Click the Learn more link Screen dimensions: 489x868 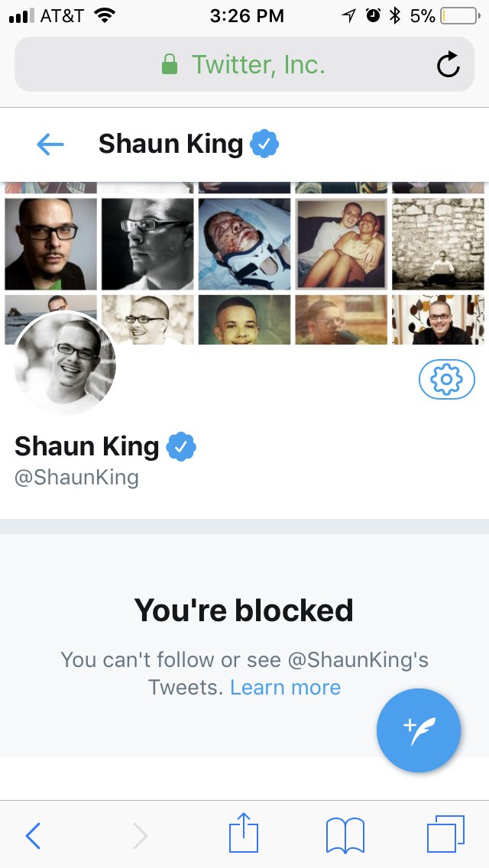285,687
